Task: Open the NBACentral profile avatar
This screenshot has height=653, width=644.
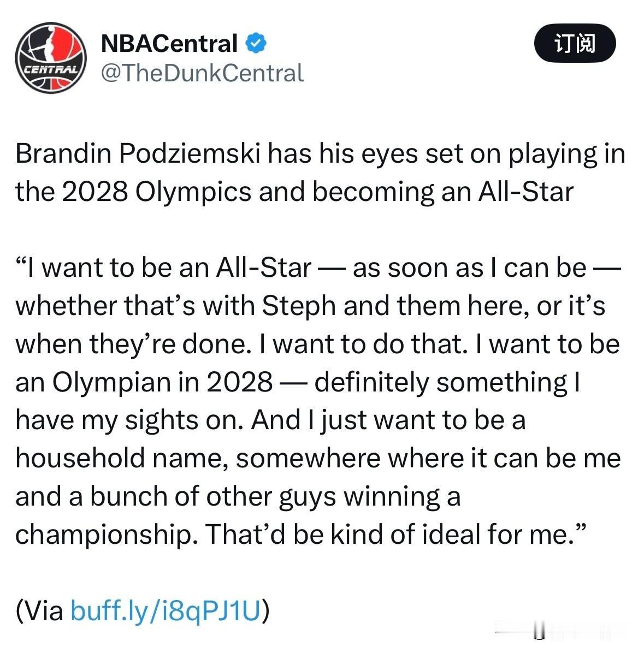Action: (x=51, y=58)
